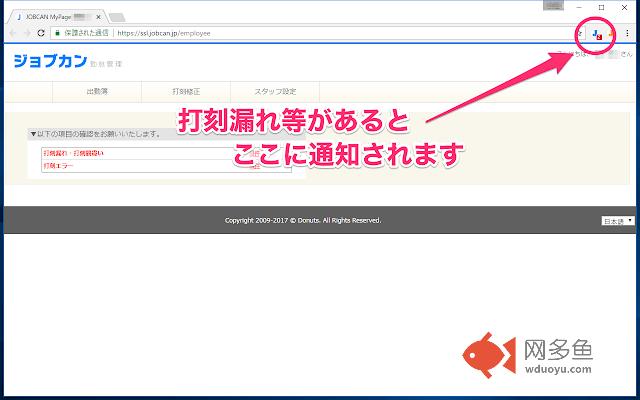640x400 pixels.
Task: Maximize the Chrome window
Action: pos(601,7)
